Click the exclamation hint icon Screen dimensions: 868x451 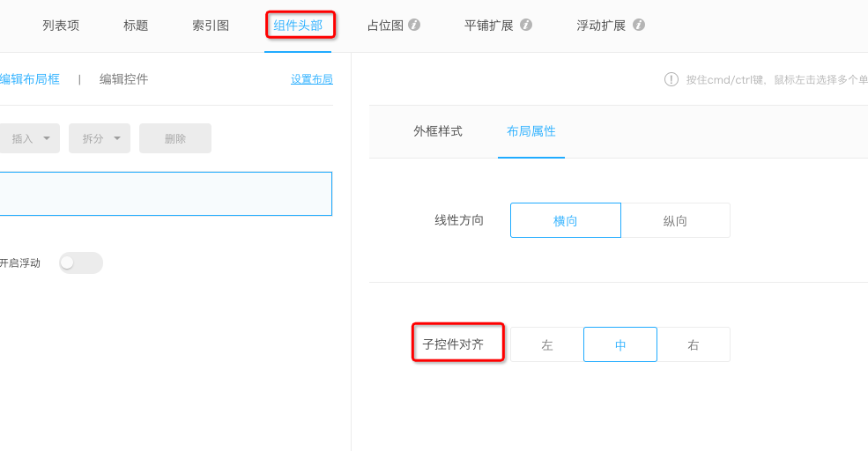671,79
